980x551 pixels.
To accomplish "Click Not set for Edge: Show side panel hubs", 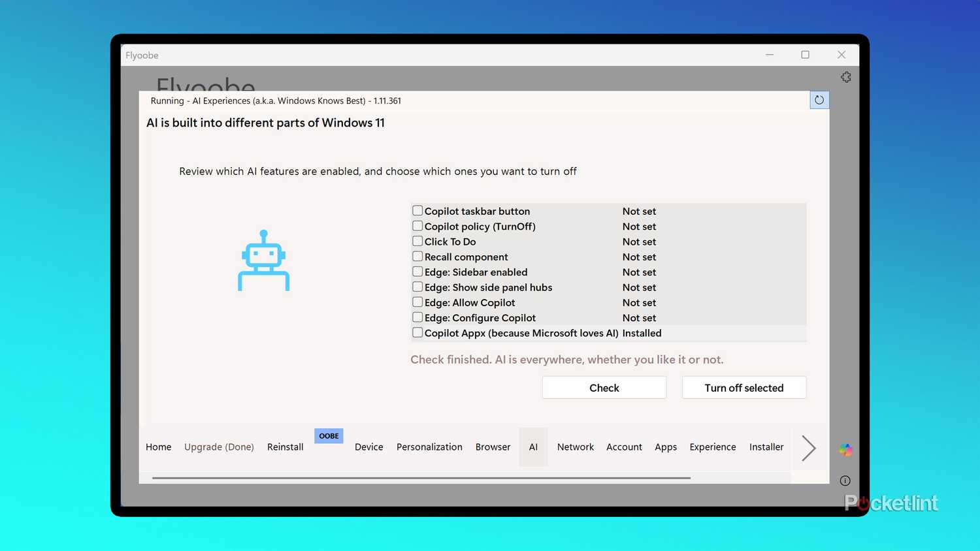I will pos(639,287).
